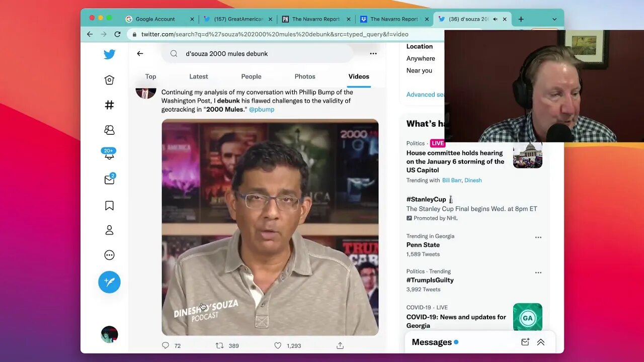
Task: Select the Latest search tab
Action: tap(198, 76)
